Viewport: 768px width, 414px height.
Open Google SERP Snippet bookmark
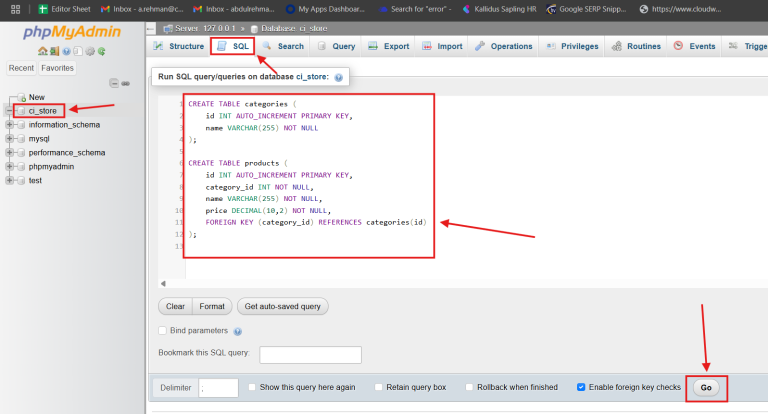tap(586, 9)
